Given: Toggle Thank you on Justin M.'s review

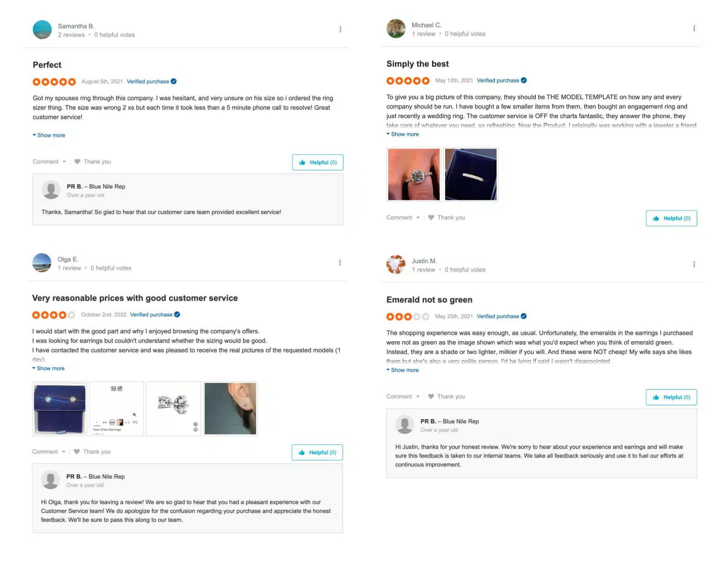Looking at the screenshot, I should point(451,396).
